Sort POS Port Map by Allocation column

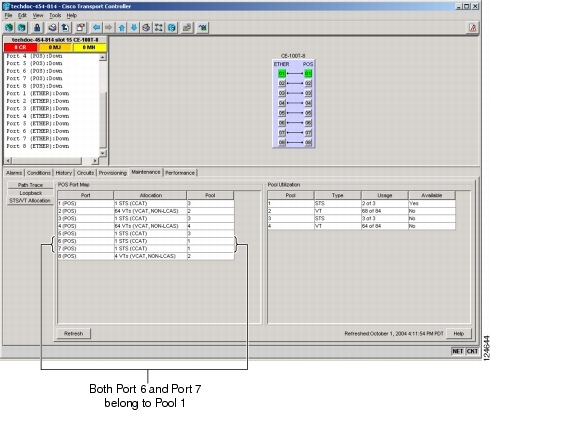pos(151,195)
